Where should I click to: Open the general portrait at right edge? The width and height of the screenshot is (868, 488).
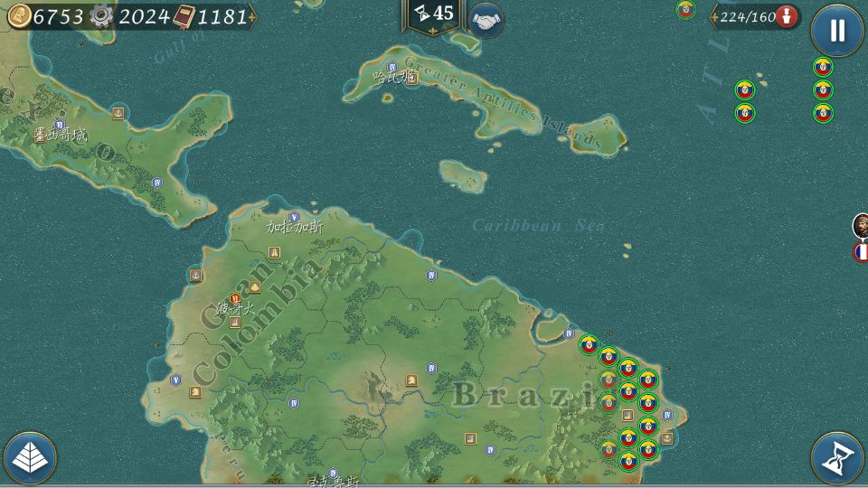click(x=860, y=226)
